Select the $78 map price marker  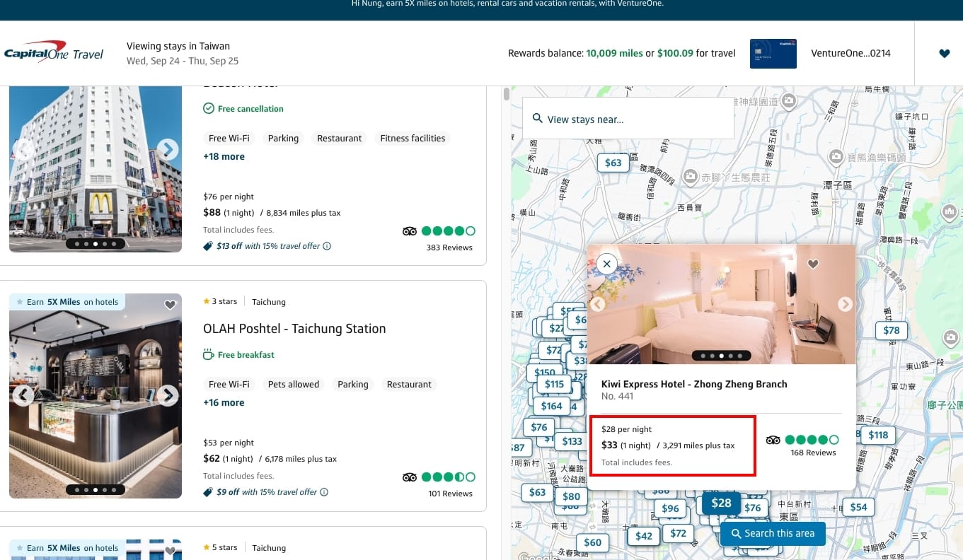[892, 330]
